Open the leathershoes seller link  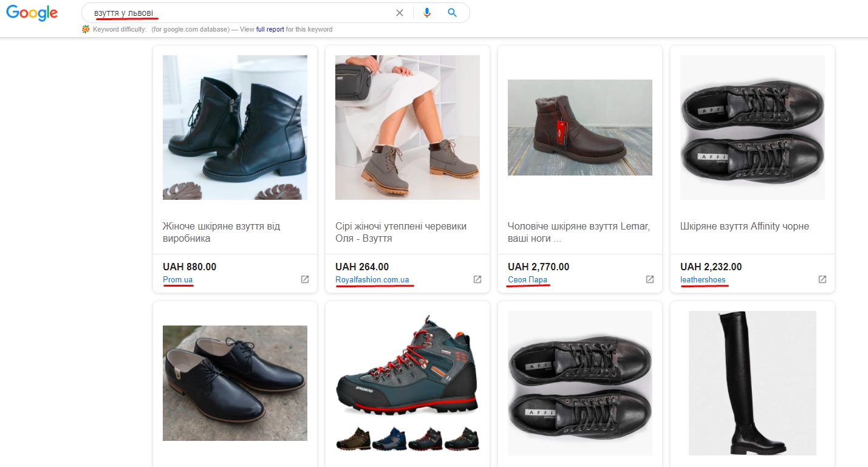[703, 280]
